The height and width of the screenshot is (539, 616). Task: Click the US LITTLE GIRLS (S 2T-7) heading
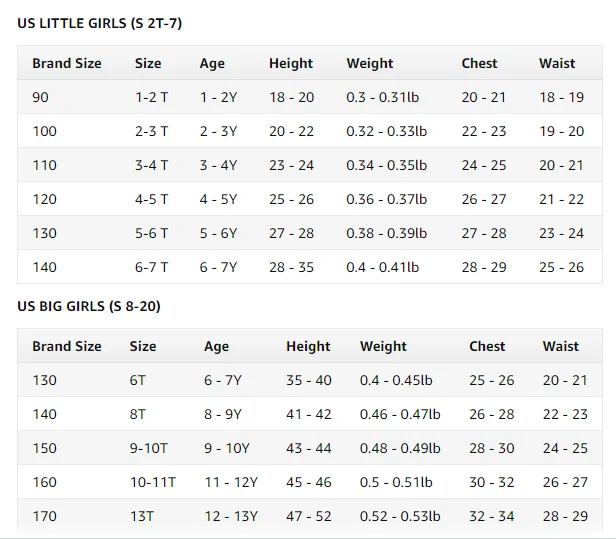click(99, 23)
